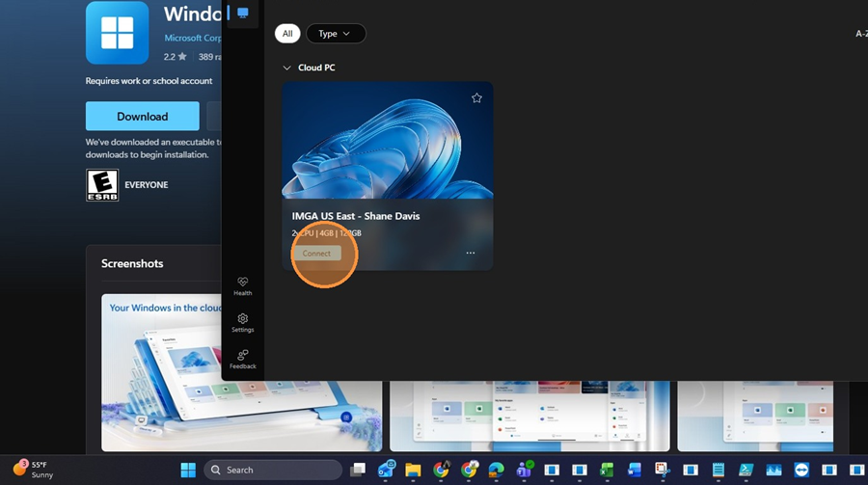Favorite the IMGA US East Cloud PC
Viewport: 868px width, 485px height.
tap(476, 98)
